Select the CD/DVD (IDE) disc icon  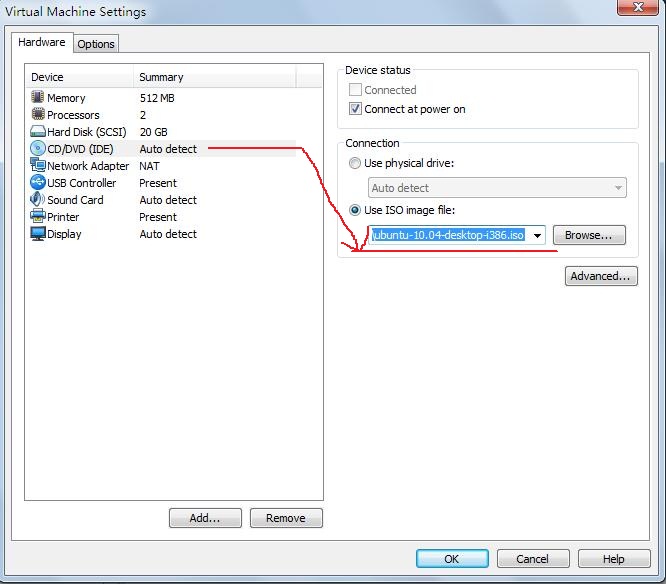[x=38, y=148]
